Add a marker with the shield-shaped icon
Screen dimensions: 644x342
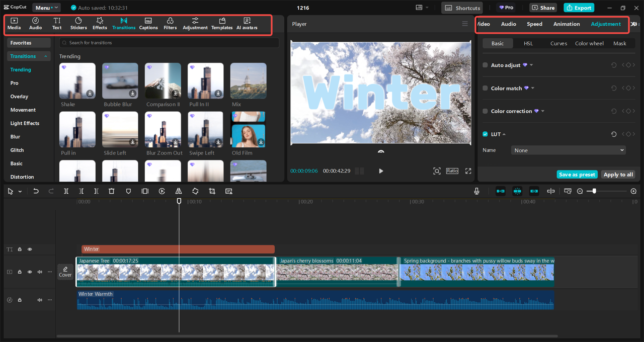click(128, 191)
